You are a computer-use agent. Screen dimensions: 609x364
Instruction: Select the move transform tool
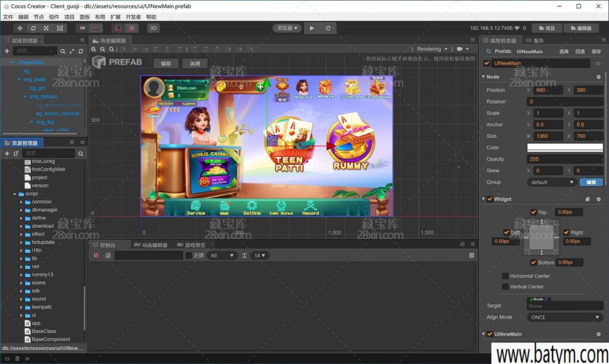click(x=20, y=28)
